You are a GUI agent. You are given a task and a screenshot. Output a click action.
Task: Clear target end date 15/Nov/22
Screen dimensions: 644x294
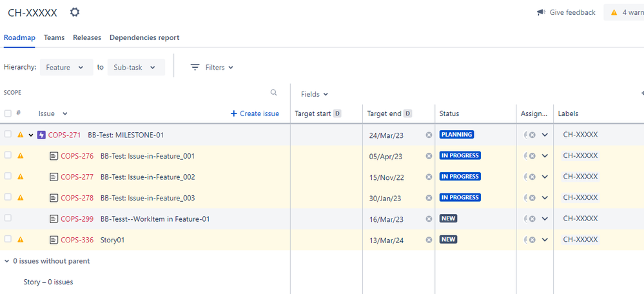click(x=429, y=177)
